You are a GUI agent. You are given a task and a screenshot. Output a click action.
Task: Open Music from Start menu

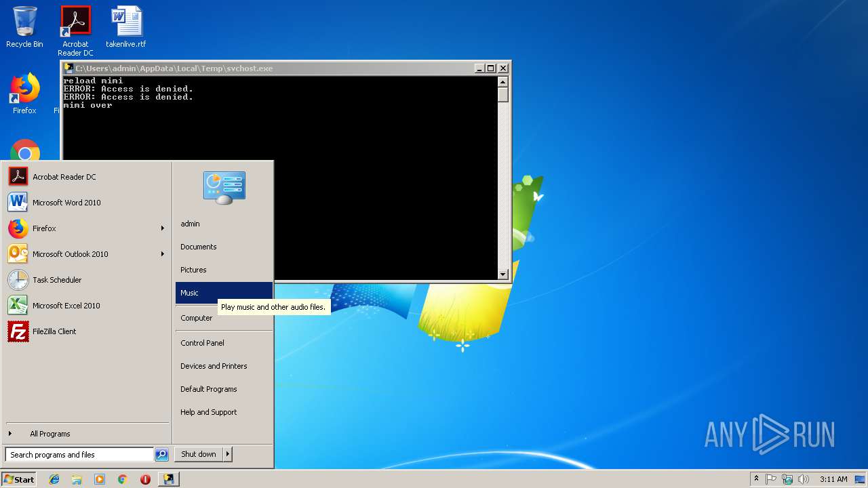tap(224, 293)
